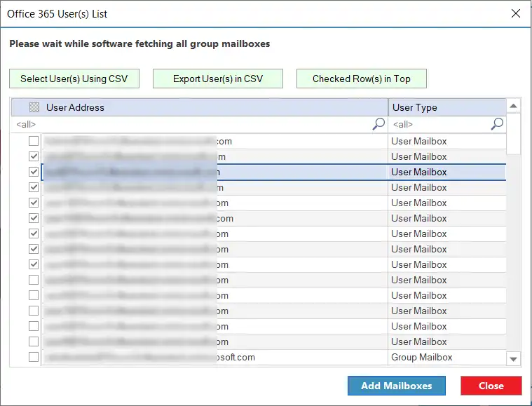
Task: Uncheck the second mailbox row's checkbox
Action: pyautogui.click(x=34, y=156)
